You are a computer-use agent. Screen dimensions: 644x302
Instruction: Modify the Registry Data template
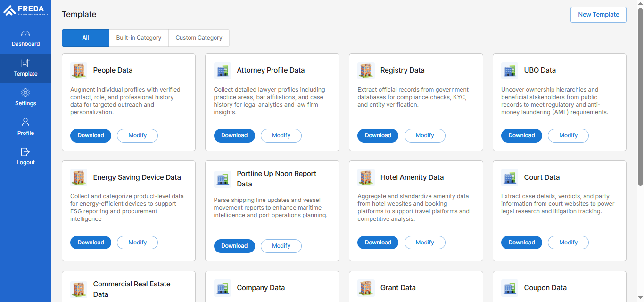tap(425, 135)
